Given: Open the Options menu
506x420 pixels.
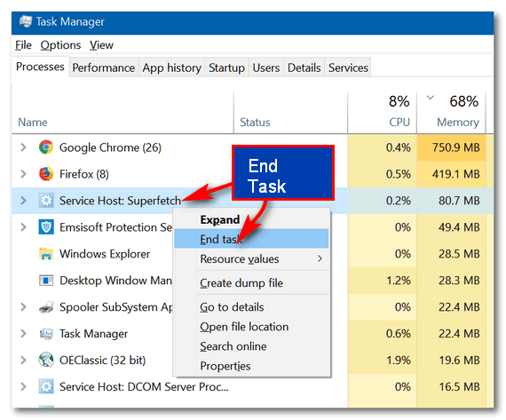Looking at the screenshot, I should pyautogui.click(x=60, y=45).
